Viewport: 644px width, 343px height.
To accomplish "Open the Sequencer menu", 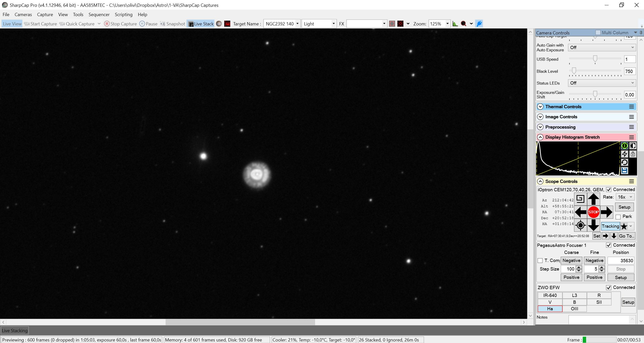I will click(x=99, y=15).
